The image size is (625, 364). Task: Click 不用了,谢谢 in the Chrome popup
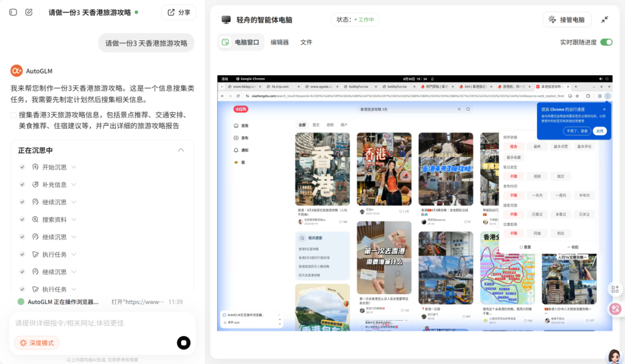point(577,131)
